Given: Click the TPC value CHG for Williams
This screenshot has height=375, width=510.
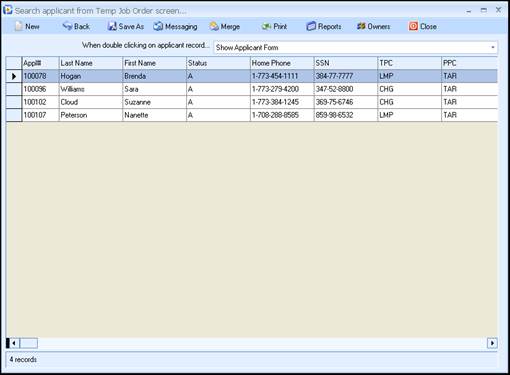Looking at the screenshot, I should click(x=409, y=89).
